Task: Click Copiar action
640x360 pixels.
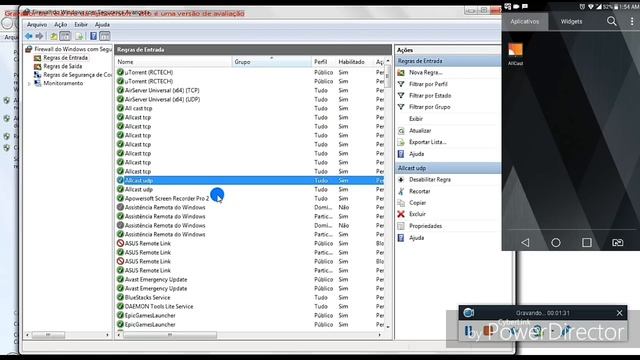Action: click(x=418, y=202)
